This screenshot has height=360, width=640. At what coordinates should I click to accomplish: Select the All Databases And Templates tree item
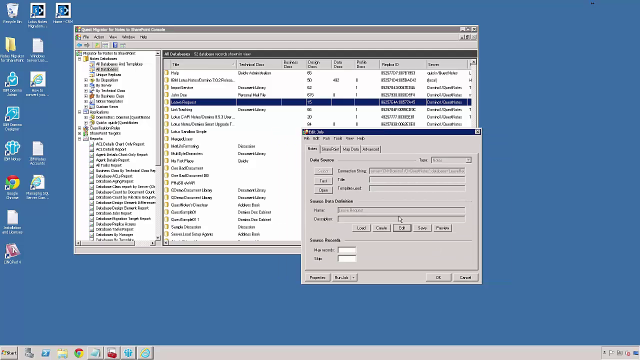[x=119, y=64]
